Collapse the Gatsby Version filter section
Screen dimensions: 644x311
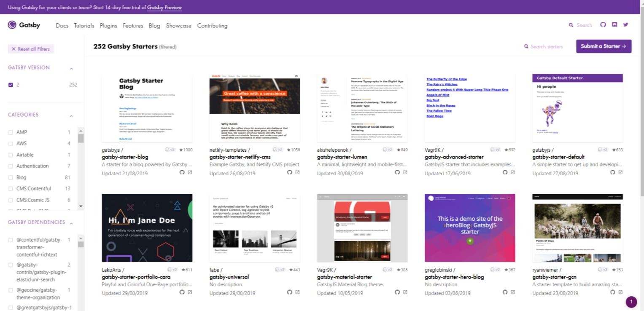[71, 68]
